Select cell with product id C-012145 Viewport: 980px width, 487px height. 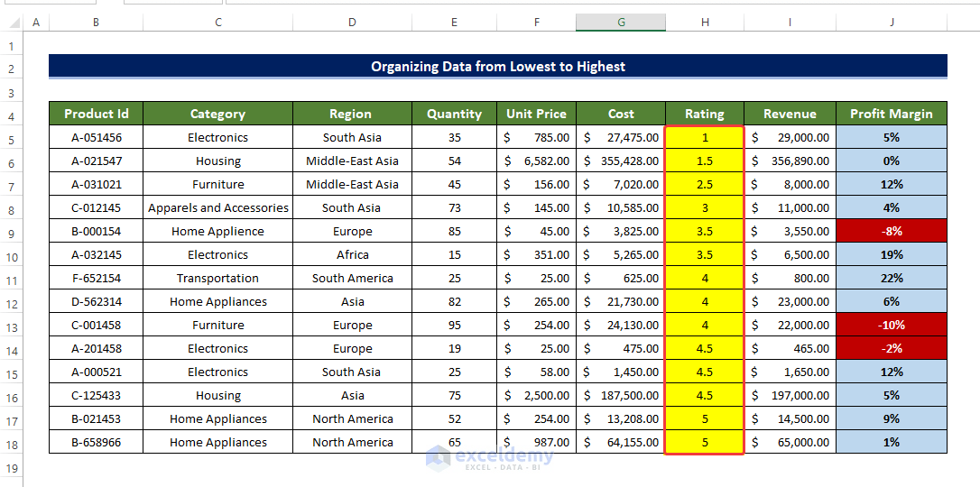coord(97,207)
